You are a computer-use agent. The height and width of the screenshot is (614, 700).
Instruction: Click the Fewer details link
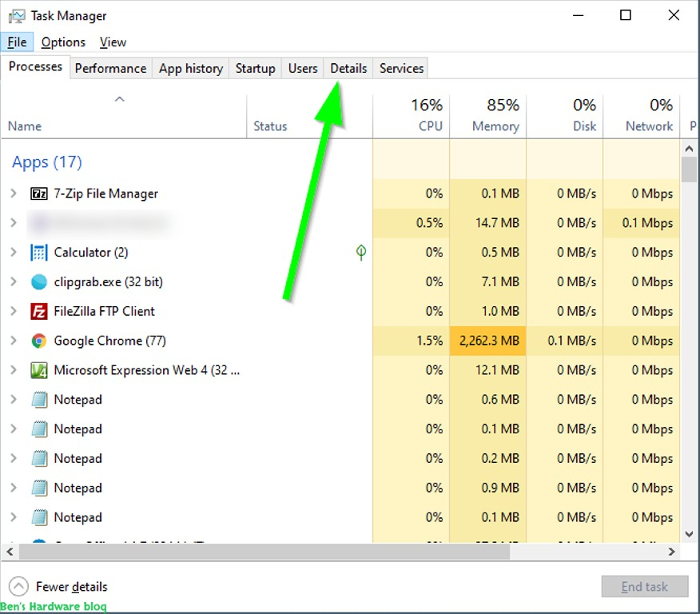pos(71,586)
